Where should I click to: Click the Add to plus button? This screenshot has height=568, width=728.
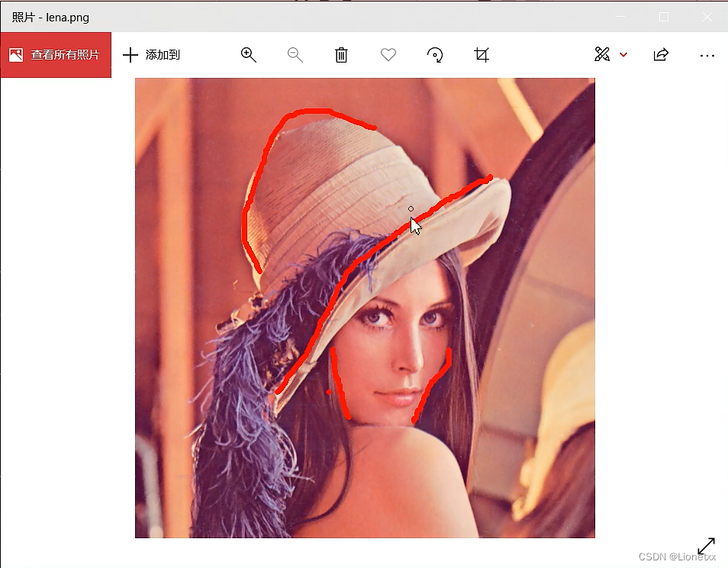click(x=151, y=55)
